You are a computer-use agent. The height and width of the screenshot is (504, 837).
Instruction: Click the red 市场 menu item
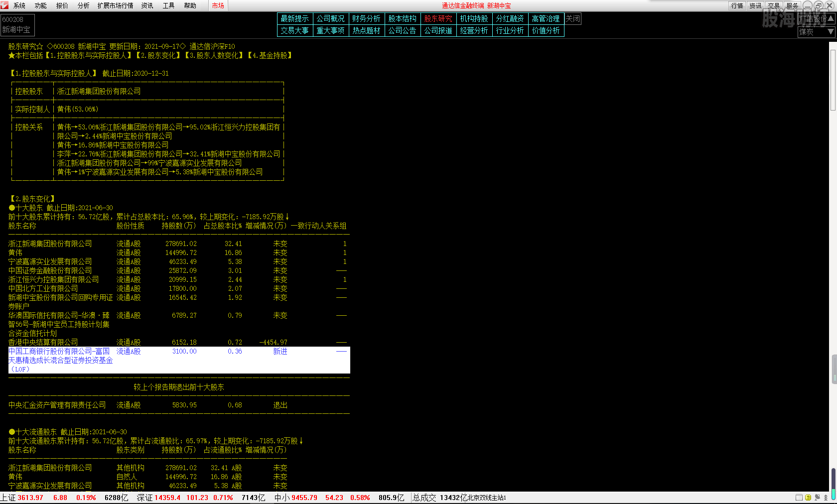click(x=218, y=5)
